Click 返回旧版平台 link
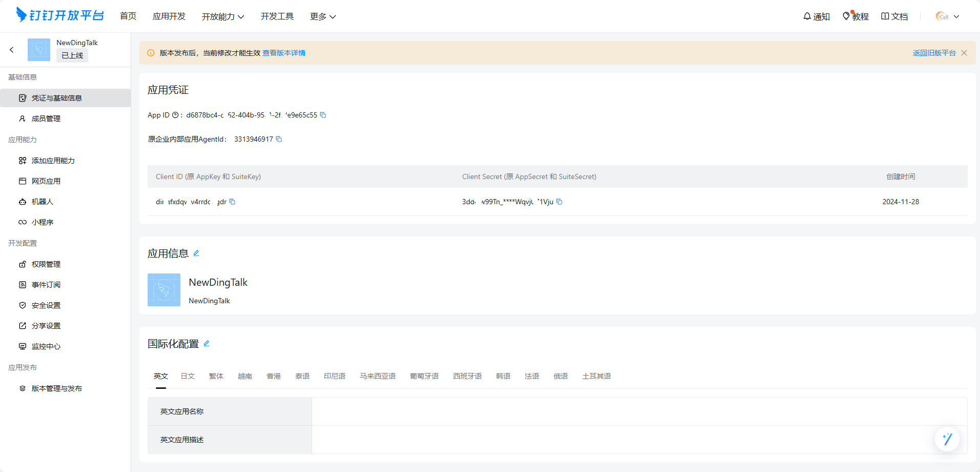Screen dimensions: 980x472 934,53
